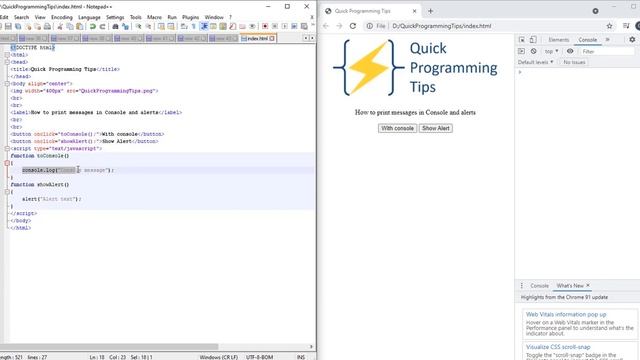Collapse the html tag fold marker
The height and width of the screenshot is (360, 640).
pyautogui.click(x=7, y=55)
